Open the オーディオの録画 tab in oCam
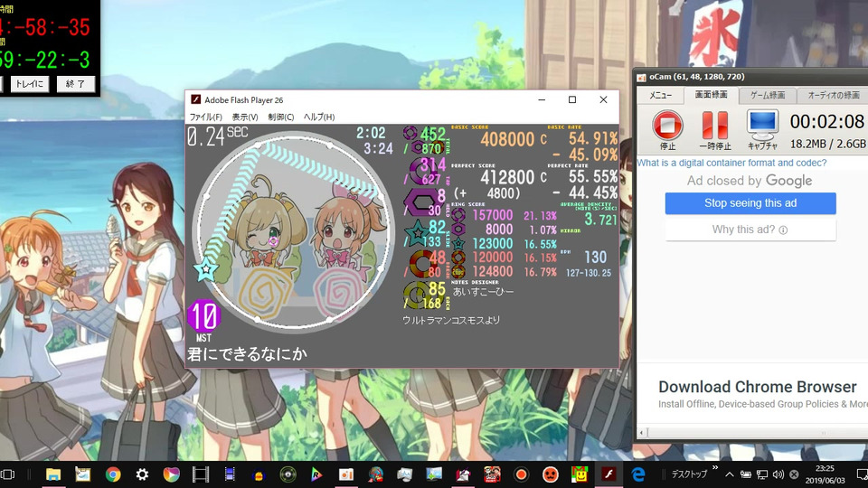 833,95
